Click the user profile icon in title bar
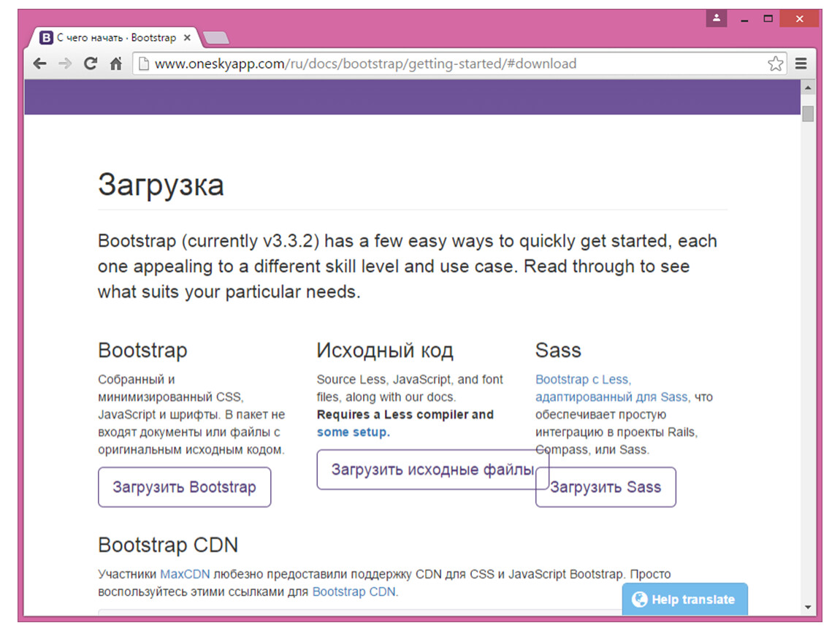Screen dimensions: 840x631 pyautogui.click(x=717, y=18)
